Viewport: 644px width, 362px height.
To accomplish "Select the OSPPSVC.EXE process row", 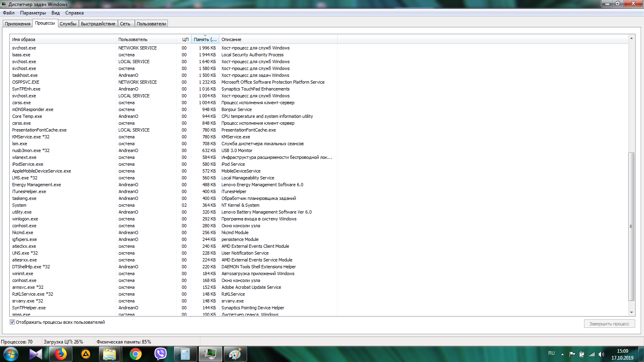I will point(173,82).
